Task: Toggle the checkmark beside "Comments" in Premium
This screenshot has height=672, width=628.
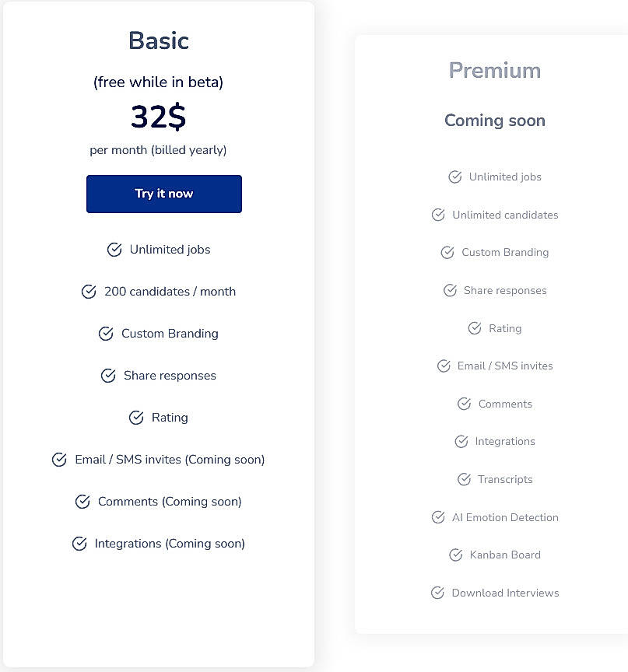Action: tap(465, 404)
